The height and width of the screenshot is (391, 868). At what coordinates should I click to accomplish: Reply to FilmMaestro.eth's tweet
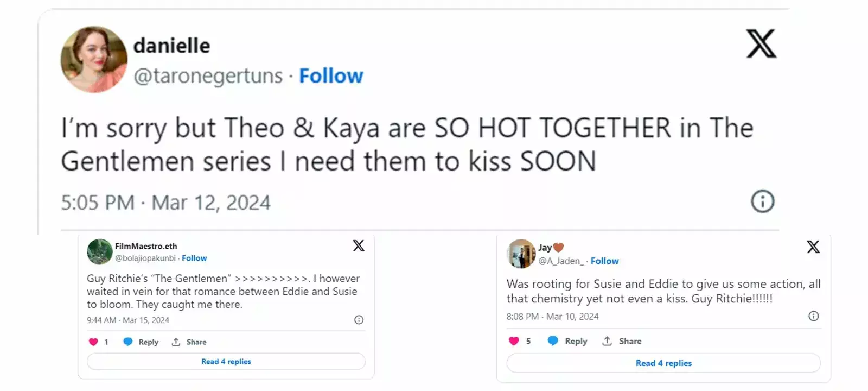coord(141,342)
